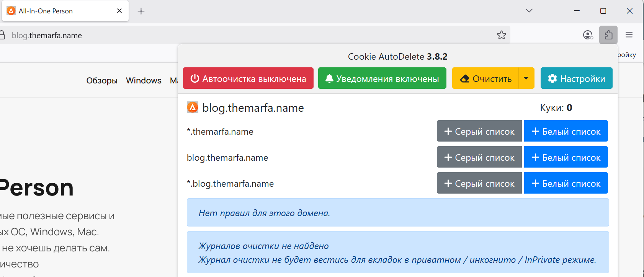The width and height of the screenshot is (644, 277).
Task: Open the account profile icon
Action: [588, 35]
